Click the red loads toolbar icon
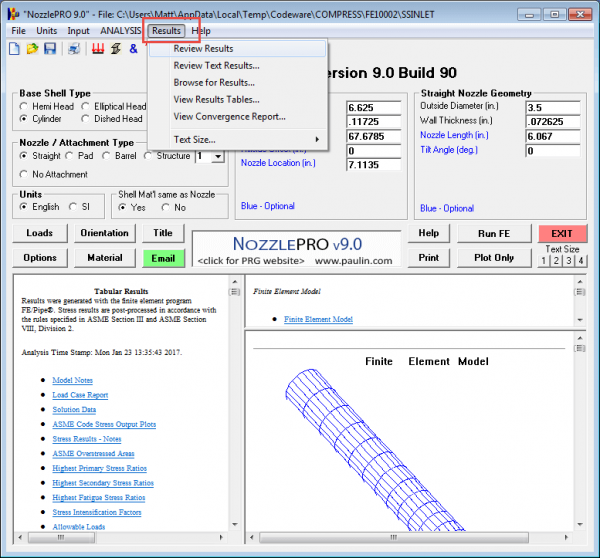 point(98,49)
